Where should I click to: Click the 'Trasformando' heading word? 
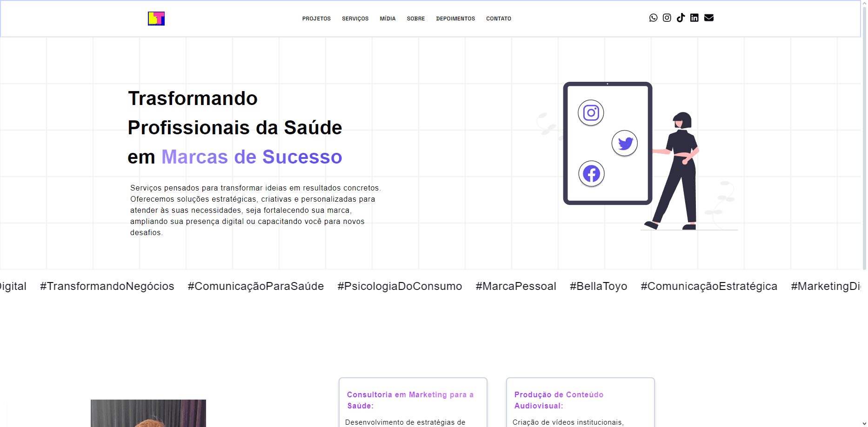[193, 99]
